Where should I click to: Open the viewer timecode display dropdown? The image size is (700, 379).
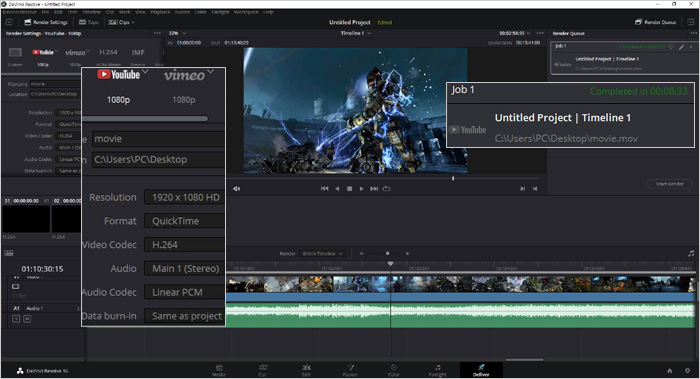pos(514,33)
